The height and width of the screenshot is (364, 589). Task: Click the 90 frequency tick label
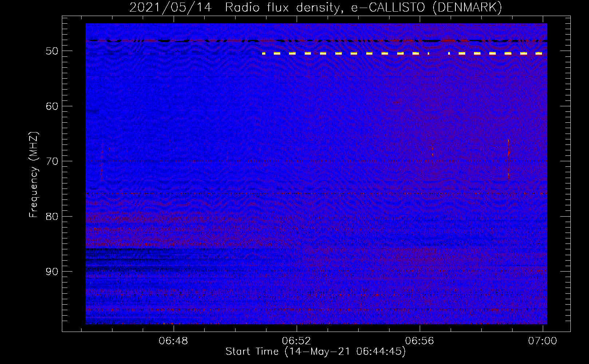(52, 272)
